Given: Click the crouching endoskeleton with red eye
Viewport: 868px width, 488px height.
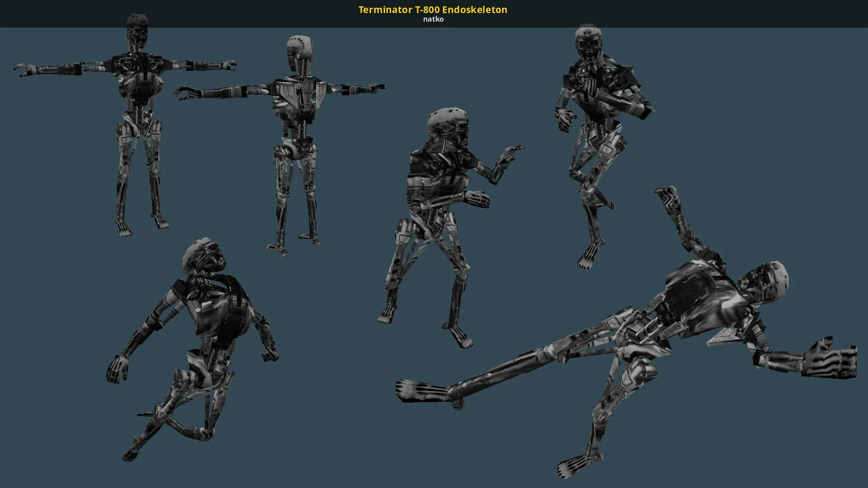Looking at the screenshot, I should coord(193,349).
